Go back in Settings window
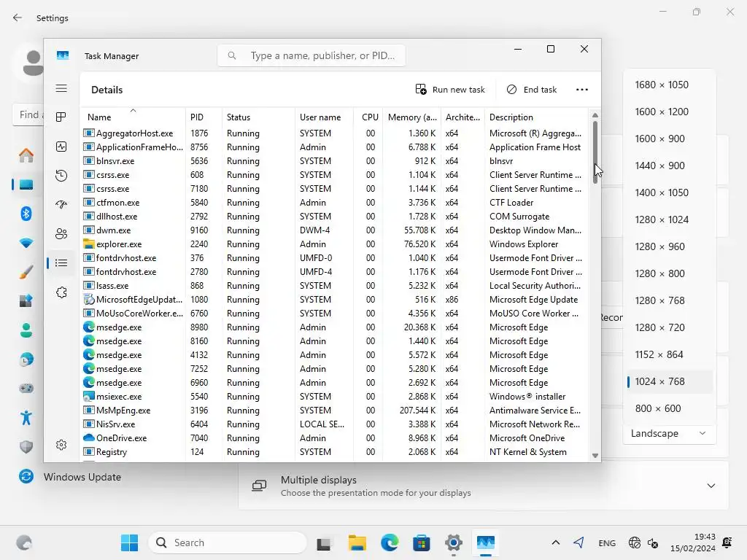747x560 pixels. point(18,17)
